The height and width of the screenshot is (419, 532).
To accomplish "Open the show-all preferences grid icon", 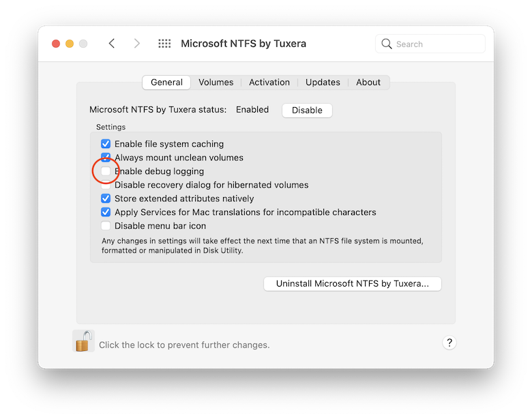I will [164, 44].
